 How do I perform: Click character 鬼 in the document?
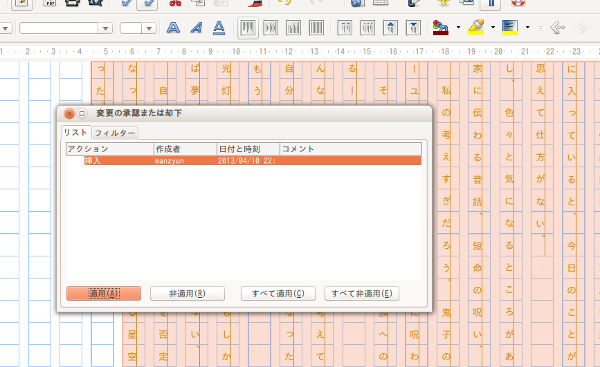(x=446, y=313)
